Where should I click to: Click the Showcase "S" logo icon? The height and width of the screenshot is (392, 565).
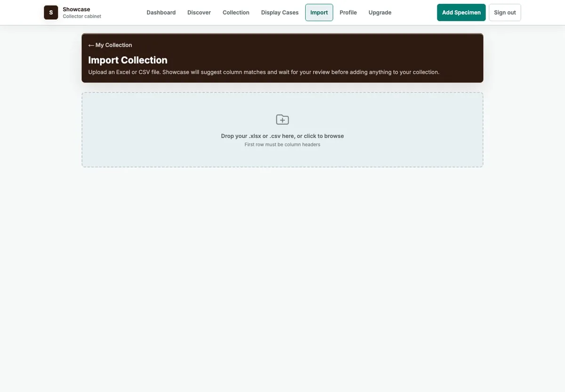(x=51, y=13)
